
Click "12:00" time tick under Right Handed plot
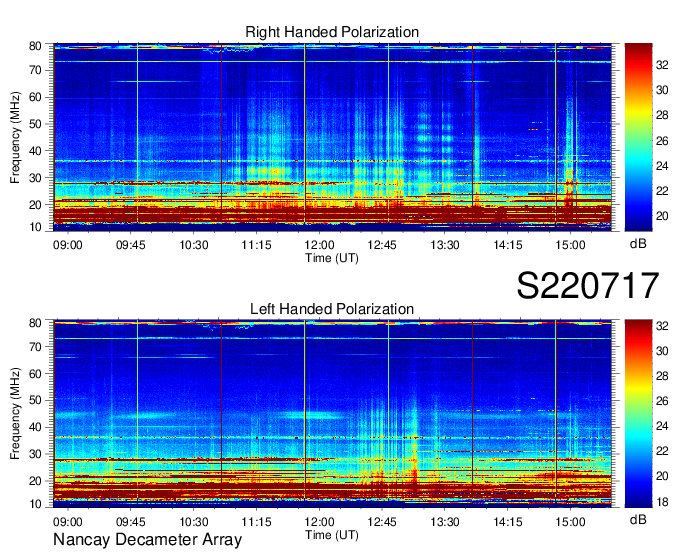pyautogui.click(x=319, y=245)
